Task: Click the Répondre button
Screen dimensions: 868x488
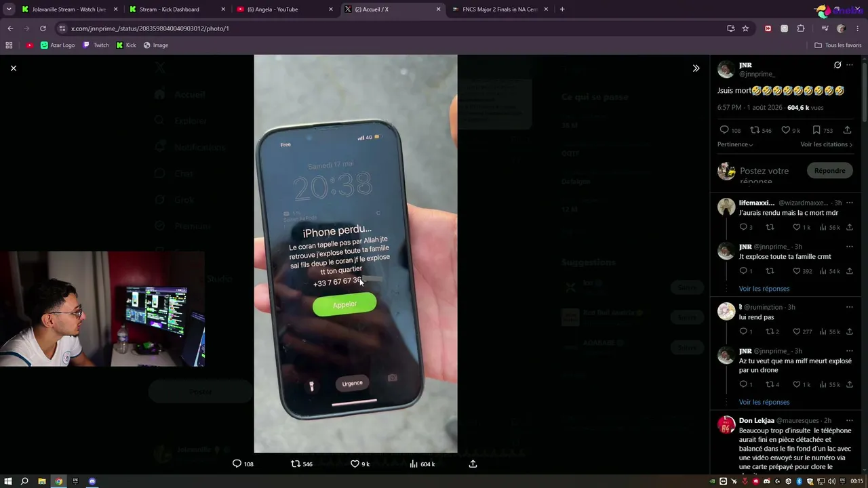Action: [829, 171]
